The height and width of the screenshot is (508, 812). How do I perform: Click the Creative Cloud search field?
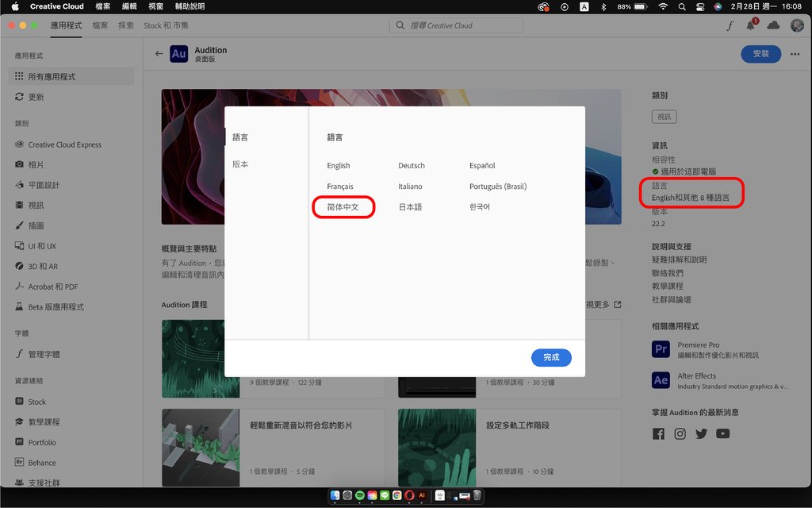[456, 25]
